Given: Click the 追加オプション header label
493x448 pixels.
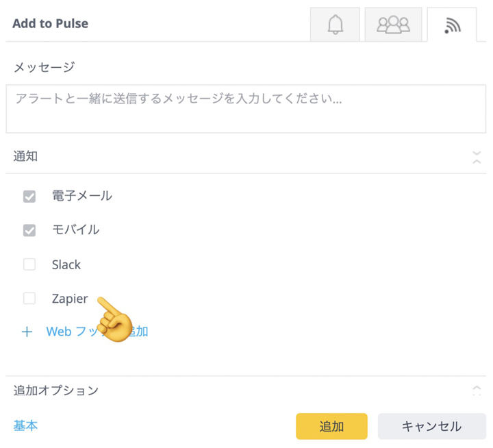Looking at the screenshot, I should (x=56, y=390).
